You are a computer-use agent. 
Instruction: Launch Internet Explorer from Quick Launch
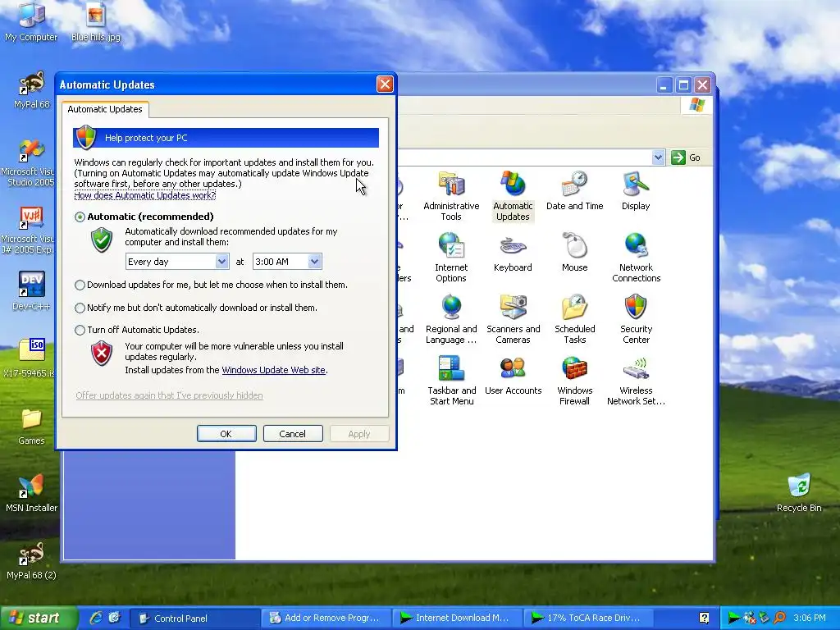click(x=96, y=618)
